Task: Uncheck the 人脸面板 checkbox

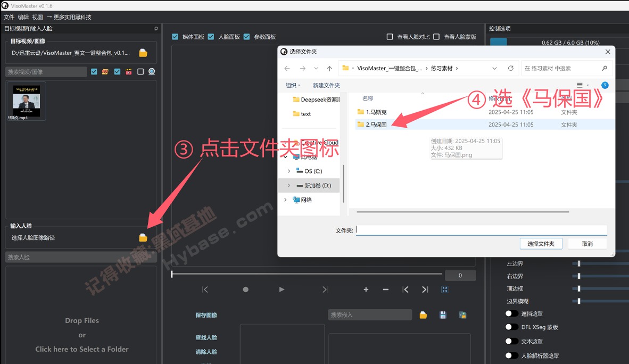Action: click(211, 37)
